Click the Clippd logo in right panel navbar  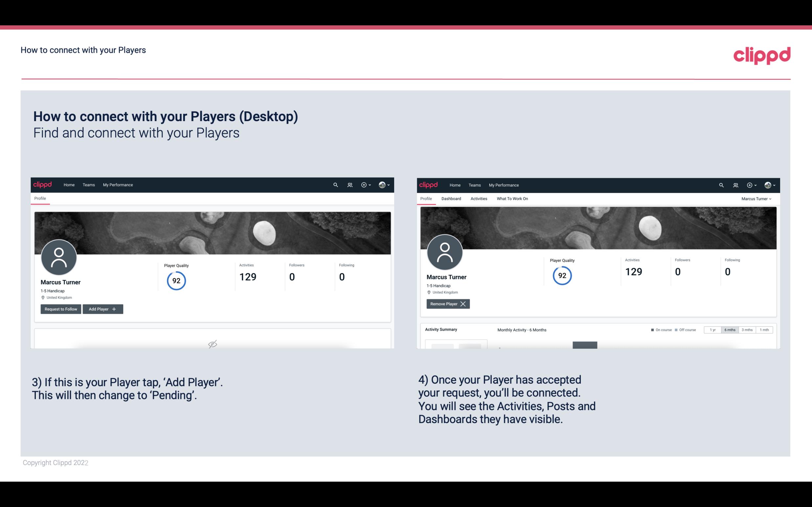pyautogui.click(x=429, y=184)
